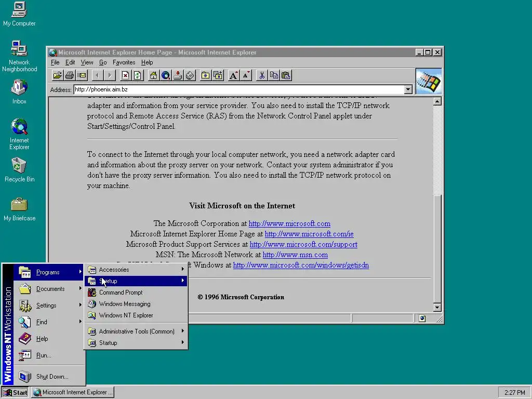This screenshot has width=532, height=399.
Task: Go back with the Back arrow icon
Action: (x=98, y=75)
